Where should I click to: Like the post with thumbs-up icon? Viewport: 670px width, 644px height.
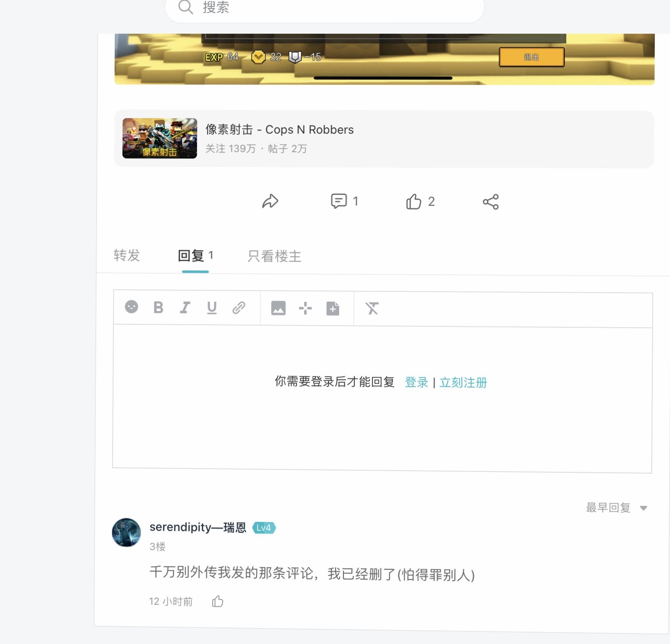coord(413,202)
